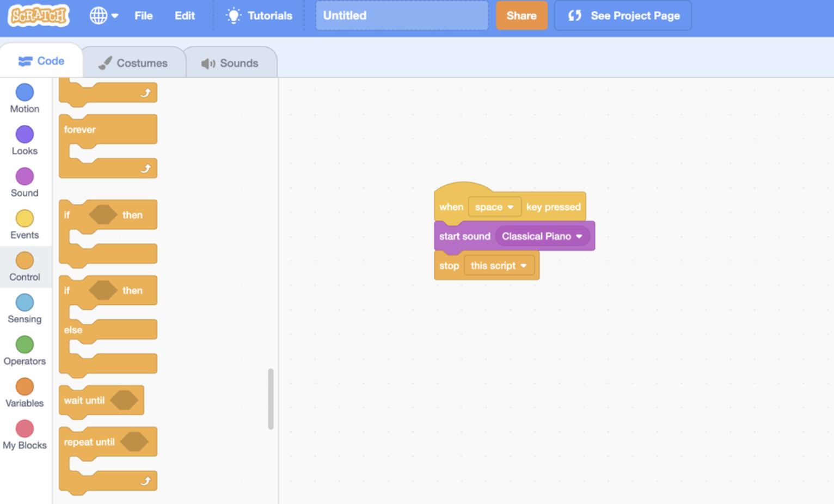Select the Sound category circle

point(24,176)
